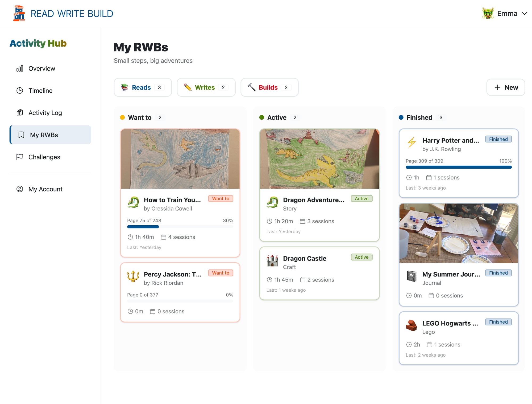This screenshot has height=404, width=532.
Task: Click the New button to add an RWB
Action: tap(505, 87)
